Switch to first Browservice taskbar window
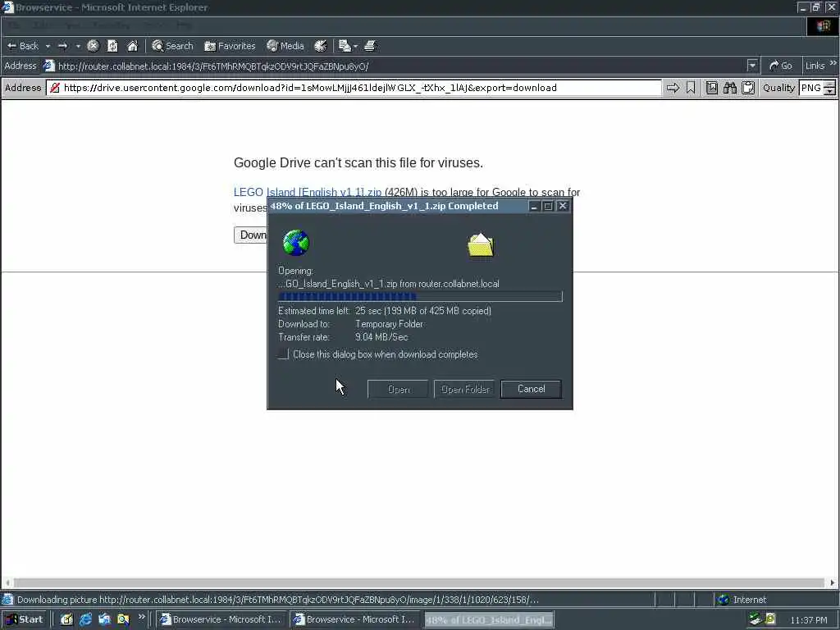 (221, 619)
